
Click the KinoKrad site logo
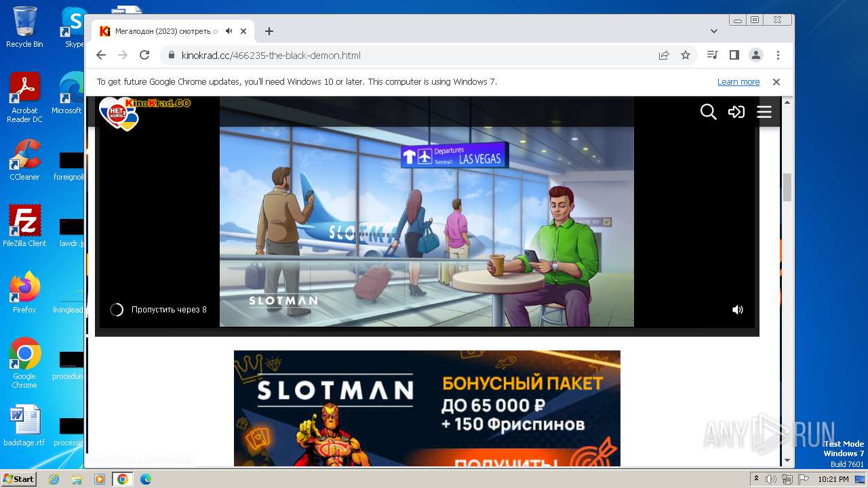(144, 113)
